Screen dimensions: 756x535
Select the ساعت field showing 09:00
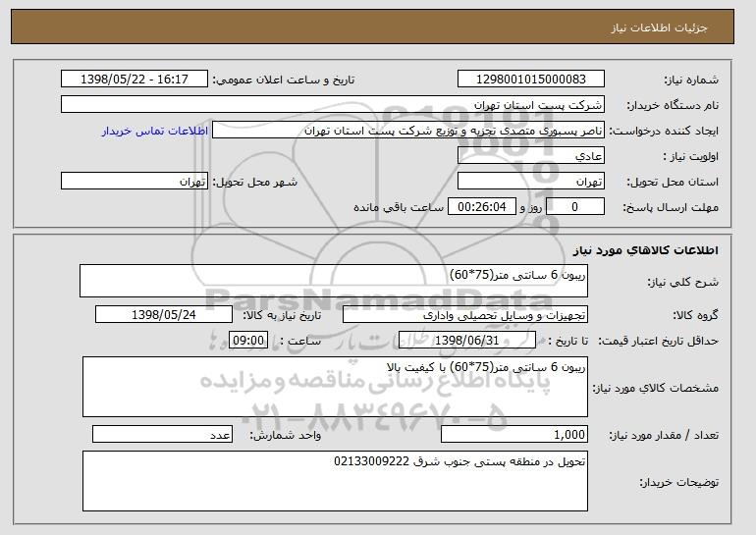point(248,341)
